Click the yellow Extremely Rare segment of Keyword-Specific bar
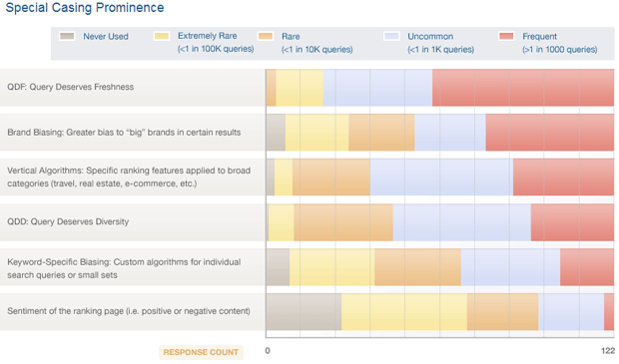The width and height of the screenshot is (619, 364). 332,267
